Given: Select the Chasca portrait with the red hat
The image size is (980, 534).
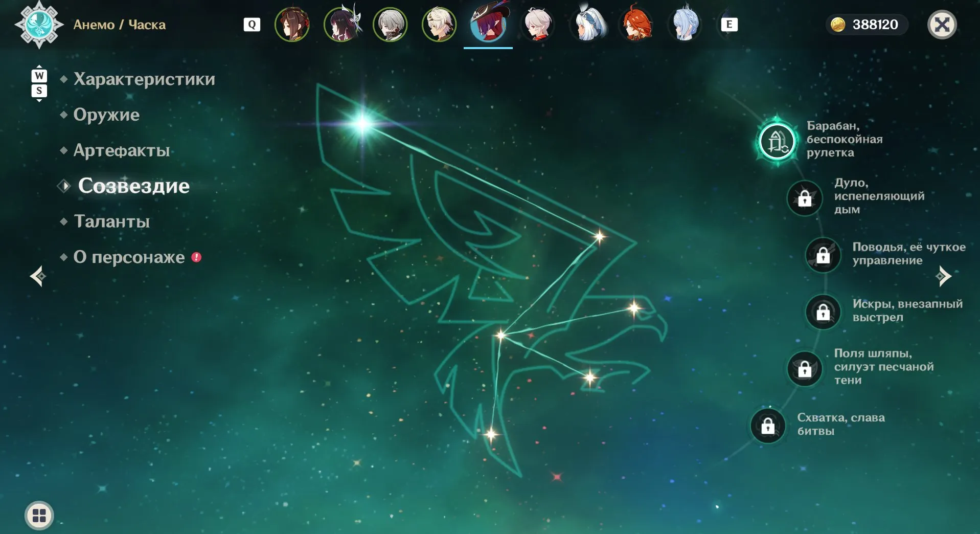Looking at the screenshot, I should pyautogui.click(x=488, y=24).
